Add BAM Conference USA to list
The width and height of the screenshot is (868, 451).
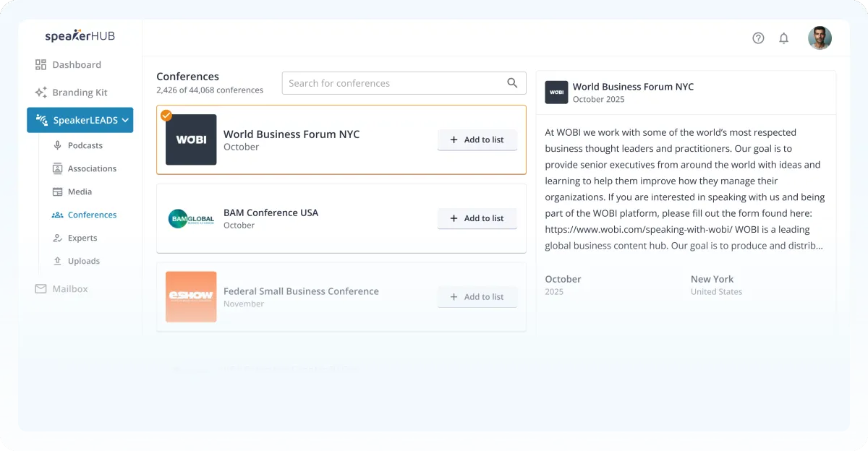point(477,218)
